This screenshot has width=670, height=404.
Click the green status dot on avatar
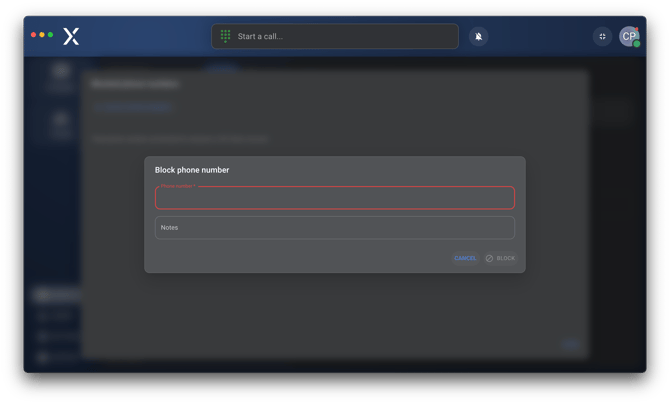(x=636, y=44)
